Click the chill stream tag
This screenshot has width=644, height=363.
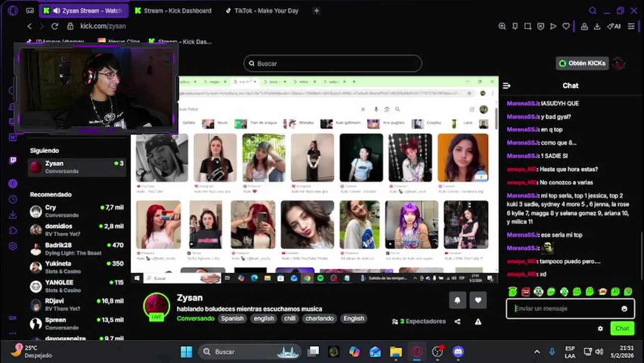(x=290, y=319)
